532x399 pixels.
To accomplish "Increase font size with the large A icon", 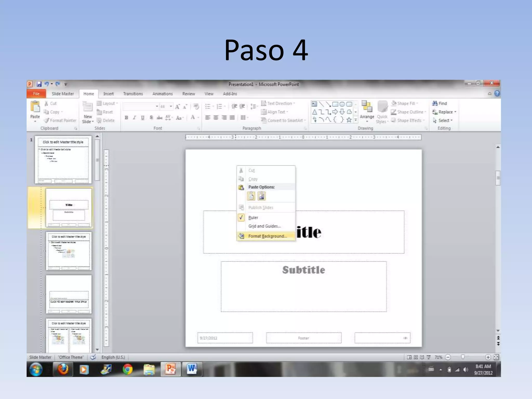I will 177,107.
